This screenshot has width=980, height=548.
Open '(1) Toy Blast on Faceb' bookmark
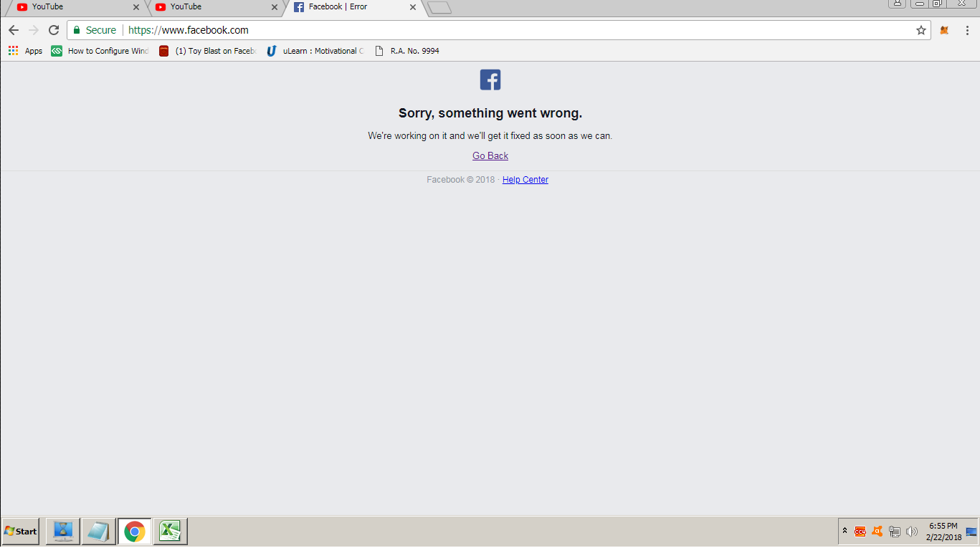click(207, 51)
